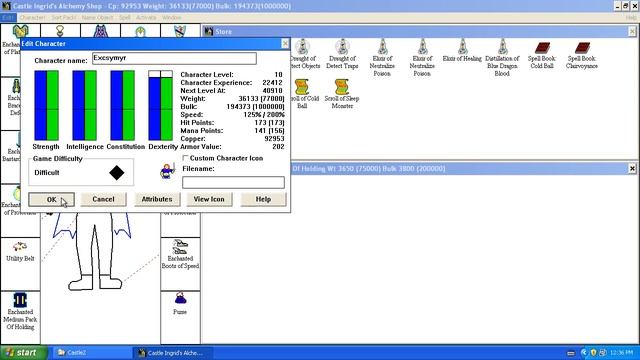This screenshot has height=360, width=640.
Task: Click the Mana Points value 141 (156)
Action: tap(269, 131)
